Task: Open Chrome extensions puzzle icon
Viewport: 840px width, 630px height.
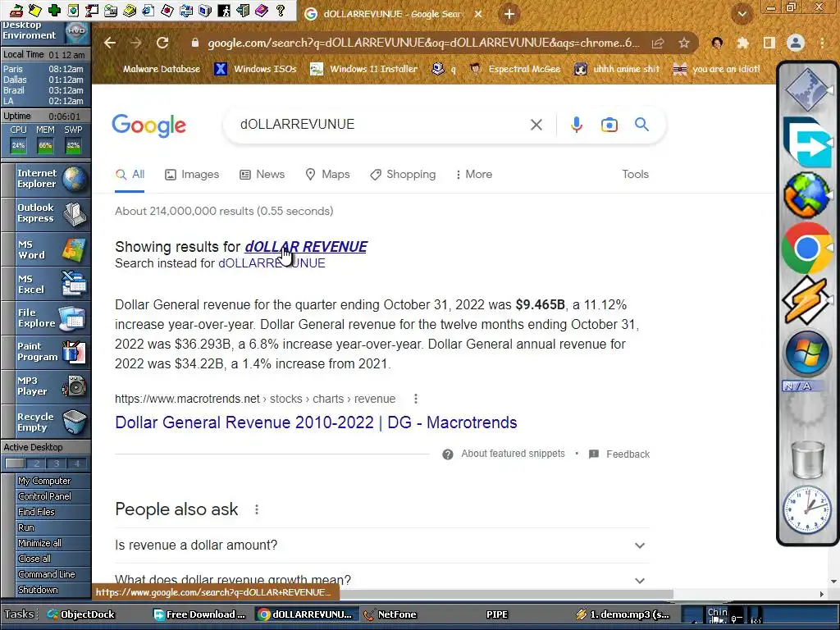Action: pyautogui.click(x=743, y=43)
